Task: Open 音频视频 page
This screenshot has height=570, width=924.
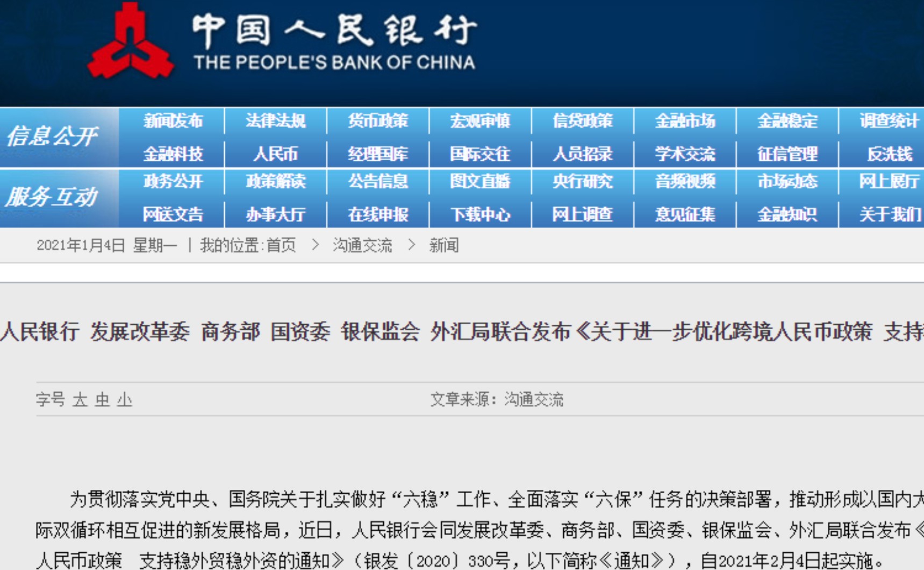Action: (685, 181)
